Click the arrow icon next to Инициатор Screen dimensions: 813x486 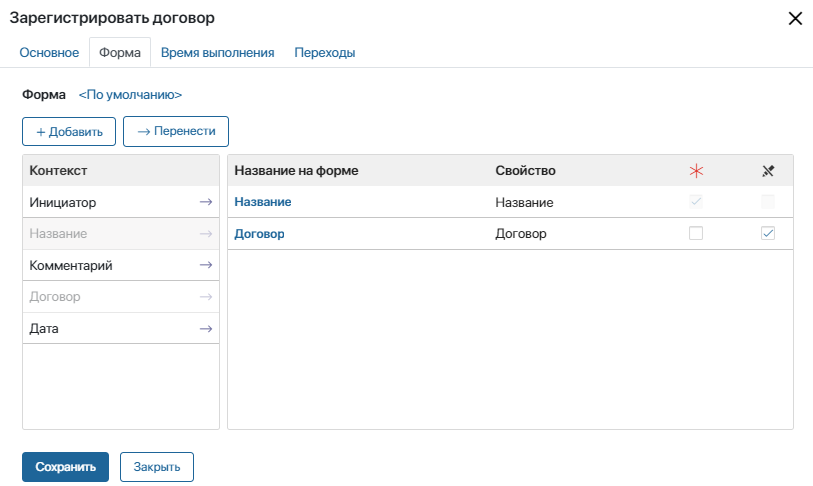point(206,202)
